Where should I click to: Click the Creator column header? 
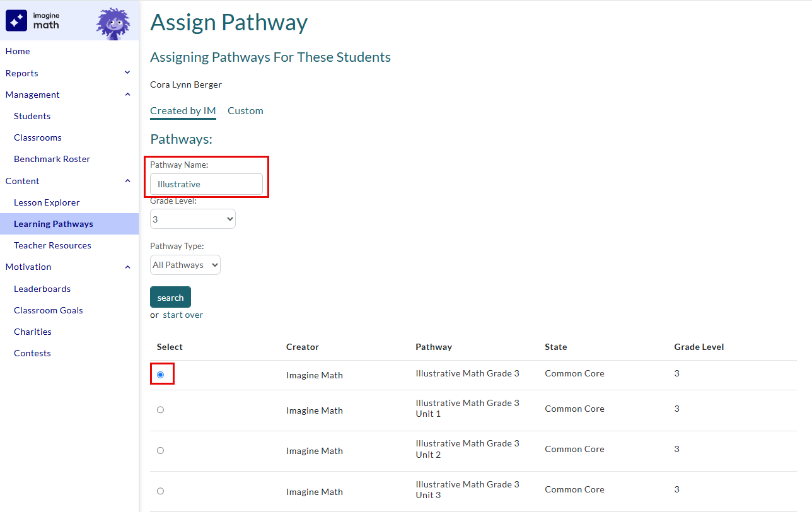[x=303, y=347]
